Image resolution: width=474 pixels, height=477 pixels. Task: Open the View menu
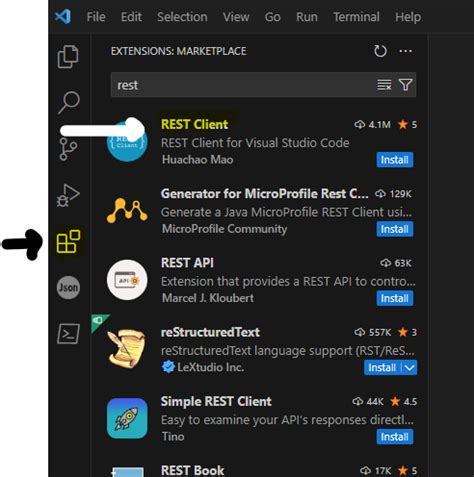236,17
